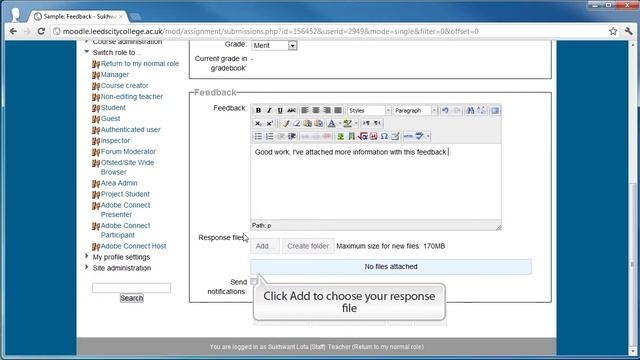
Task: Insert an unordered bullet list
Action: click(x=258, y=136)
